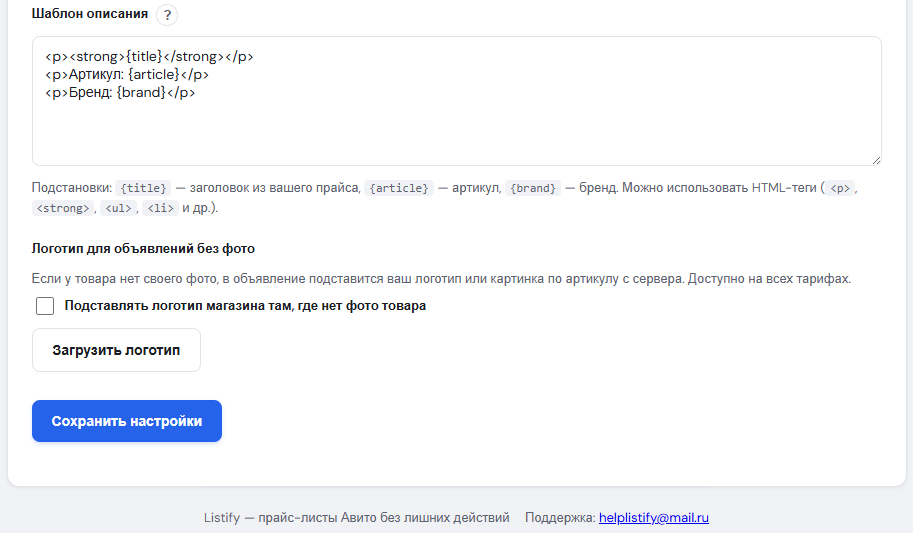
Task: Click the Listify footer tagline text
Action: click(356, 518)
